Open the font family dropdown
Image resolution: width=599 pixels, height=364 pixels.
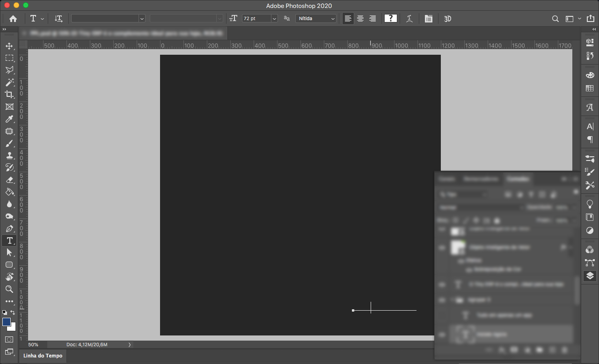point(142,19)
